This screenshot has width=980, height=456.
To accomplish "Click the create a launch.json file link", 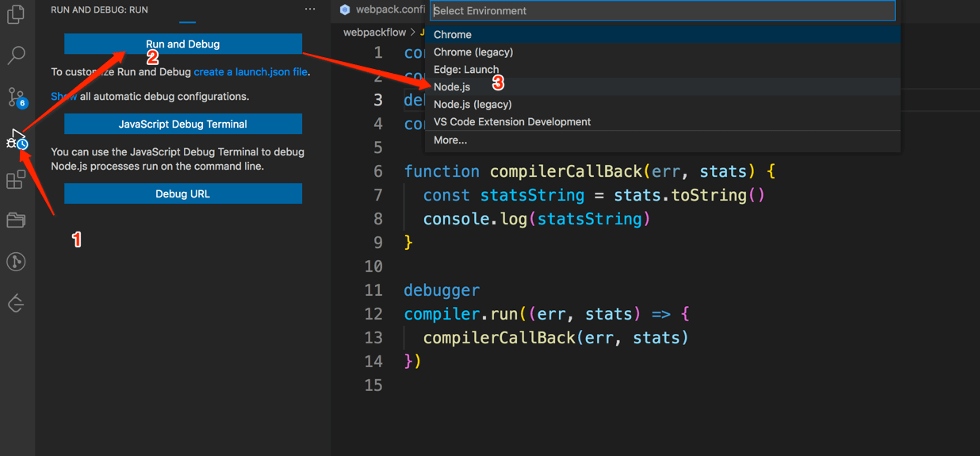I will point(251,72).
